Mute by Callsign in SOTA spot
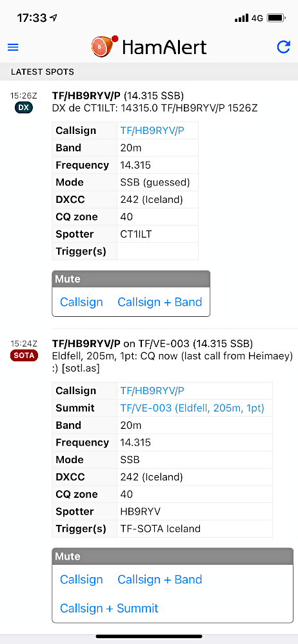Image resolution: width=298 pixels, height=644 pixels. point(81,579)
